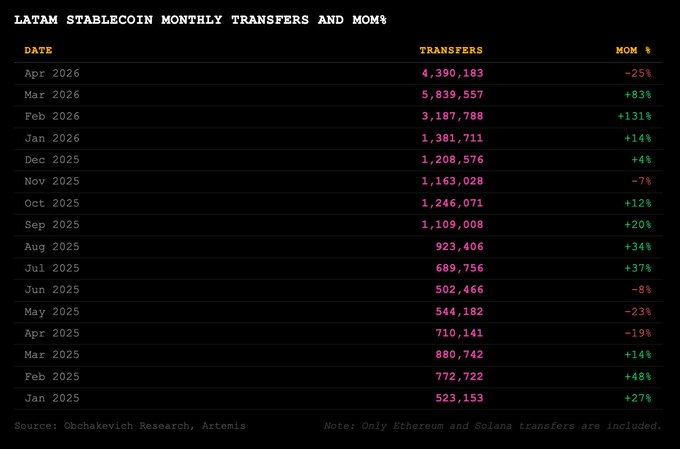680x449 pixels.
Task: Select the +131% change value
Action: pos(634,116)
